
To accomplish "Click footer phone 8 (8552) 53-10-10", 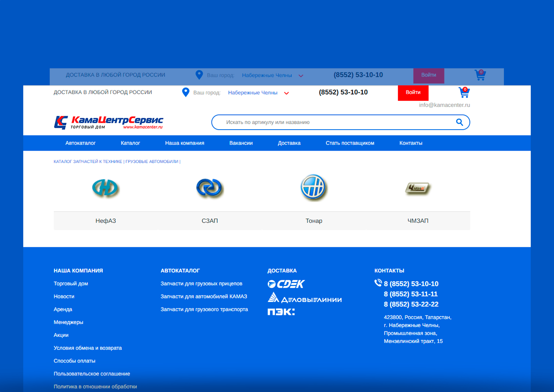I will pos(411,284).
